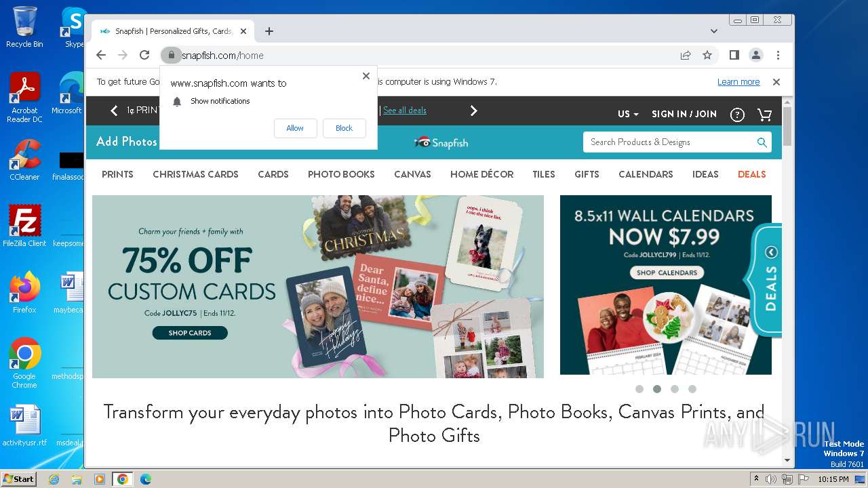Show previous promo with left chevron
Screen dimensions: 868x488
(114, 110)
